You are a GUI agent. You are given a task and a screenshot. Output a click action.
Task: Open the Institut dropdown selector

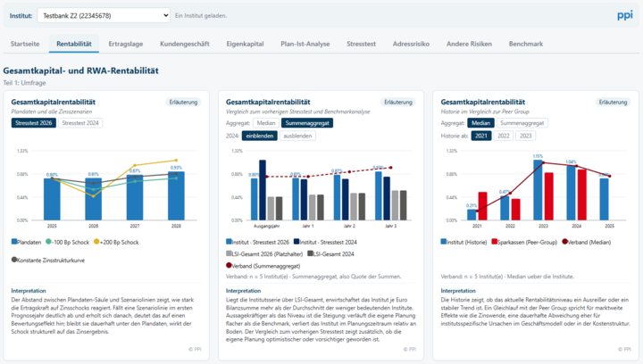(x=104, y=15)
